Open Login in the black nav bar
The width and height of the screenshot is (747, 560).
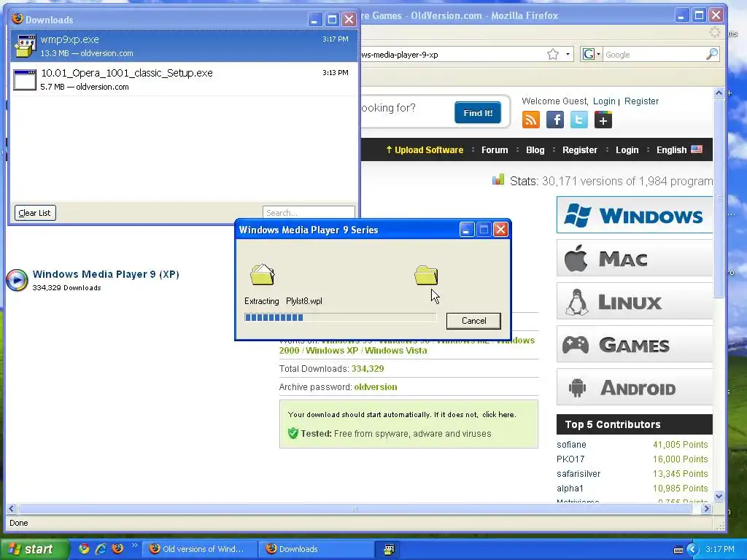tap(627, 149)
